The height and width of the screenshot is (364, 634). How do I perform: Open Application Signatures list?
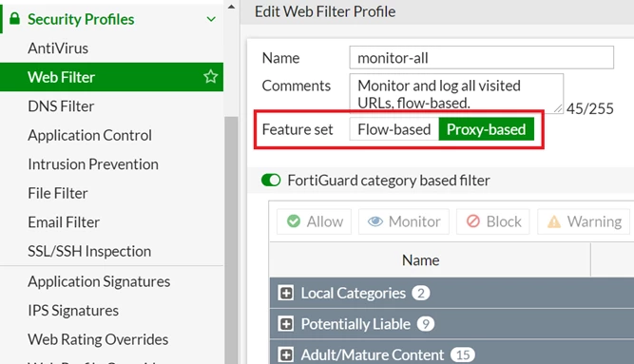click(99, 281)
